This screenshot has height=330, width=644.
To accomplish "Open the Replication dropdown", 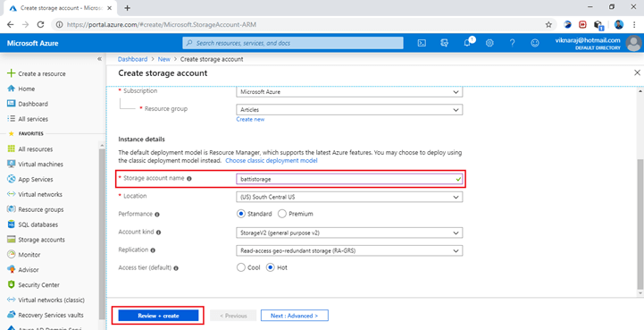I will pos(349,250).
